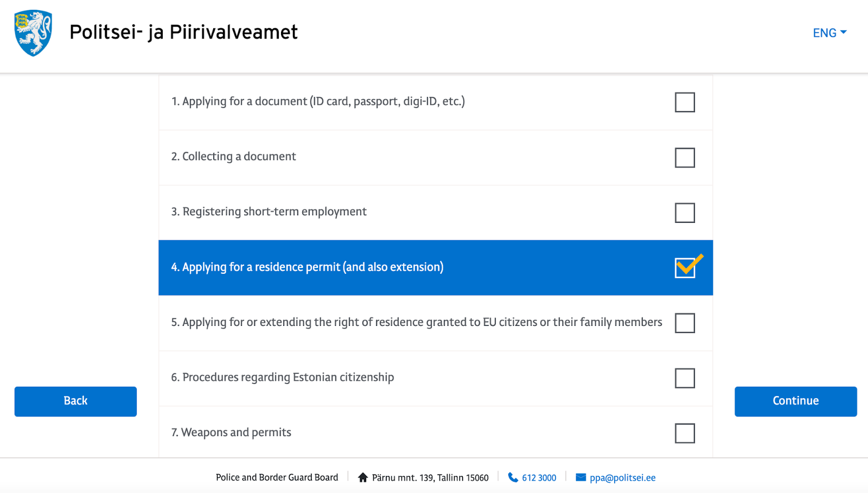Click the Police and Border Guard crest logo
The image size is (868, 493).
pyautogui.click(x=34, y=33)
